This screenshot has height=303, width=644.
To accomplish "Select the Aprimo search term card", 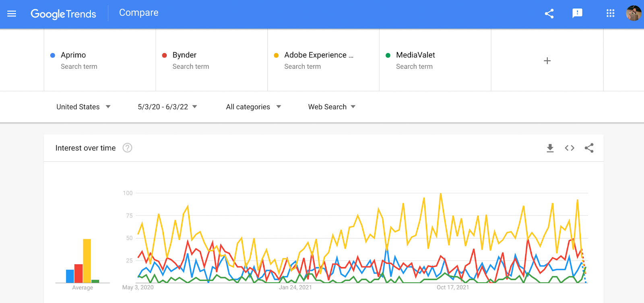I will 100,60.
